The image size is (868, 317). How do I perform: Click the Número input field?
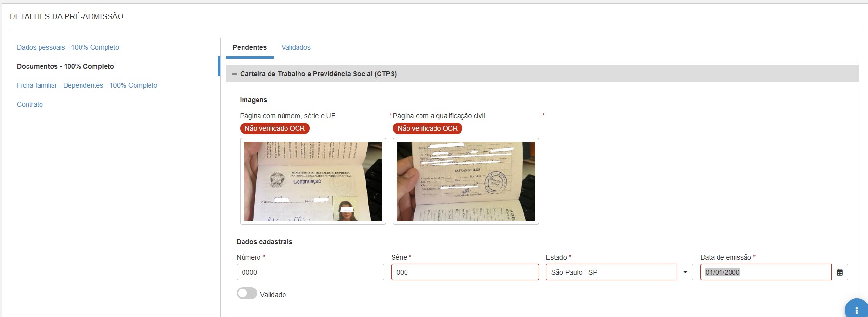(310, 272)
